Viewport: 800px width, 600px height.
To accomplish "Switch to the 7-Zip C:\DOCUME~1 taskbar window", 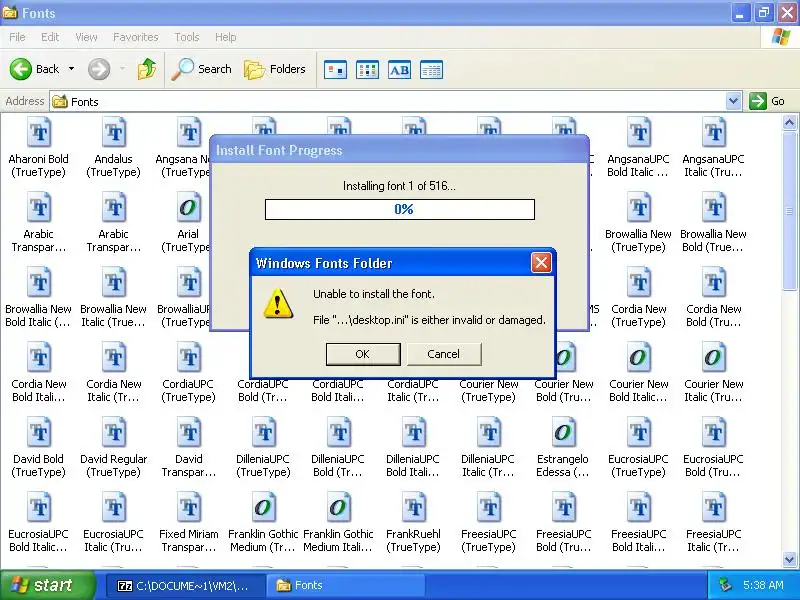I will point(186,585).
